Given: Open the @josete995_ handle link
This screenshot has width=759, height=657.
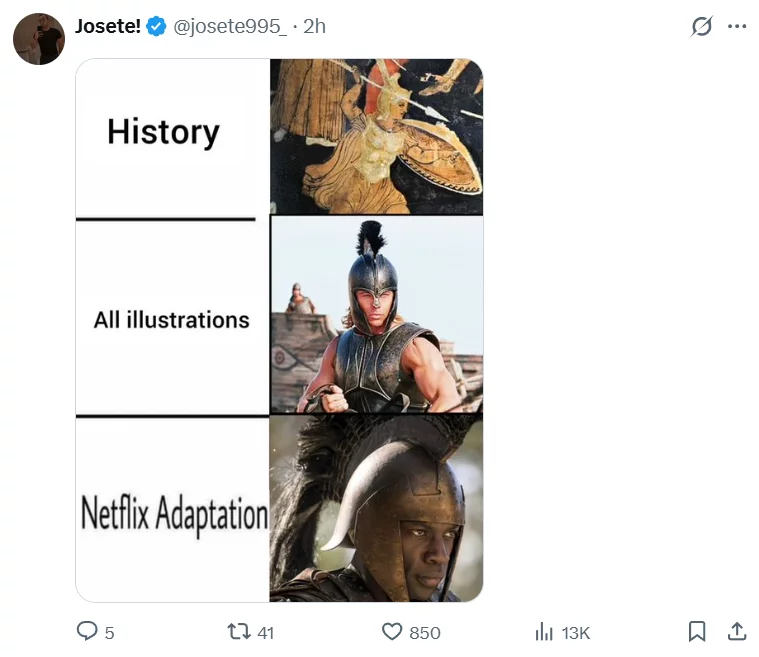Looking at the screenshot, I should [x=230, y=27].
